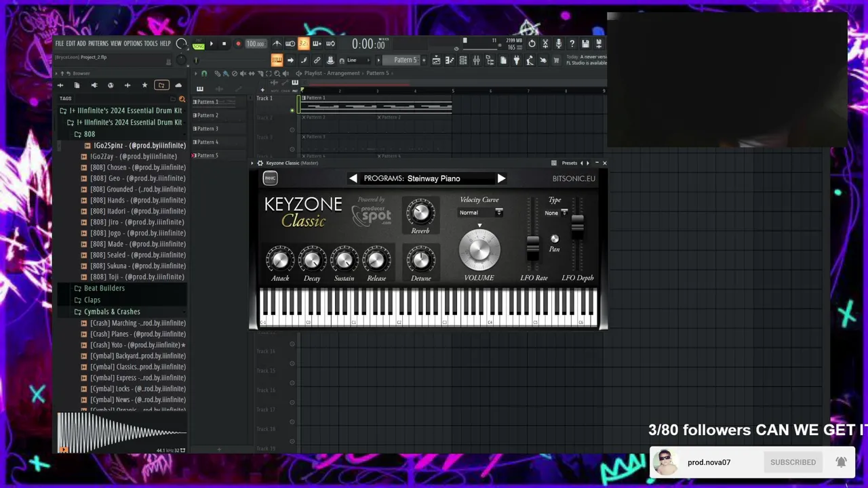
Task: Click the Attack knob
Action: pos(280,260)
